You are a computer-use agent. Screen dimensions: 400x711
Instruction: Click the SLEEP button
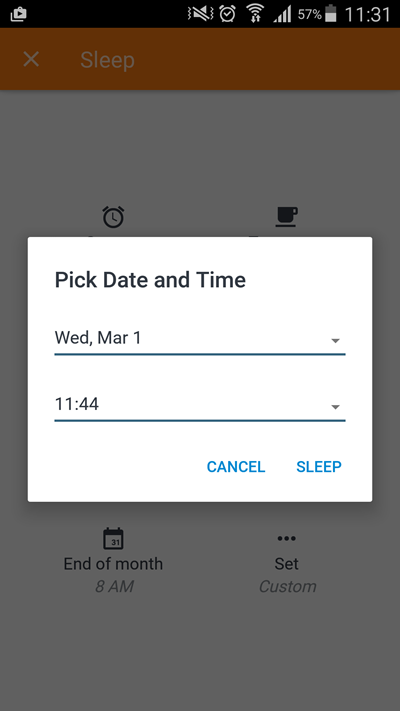click(319, 467)
